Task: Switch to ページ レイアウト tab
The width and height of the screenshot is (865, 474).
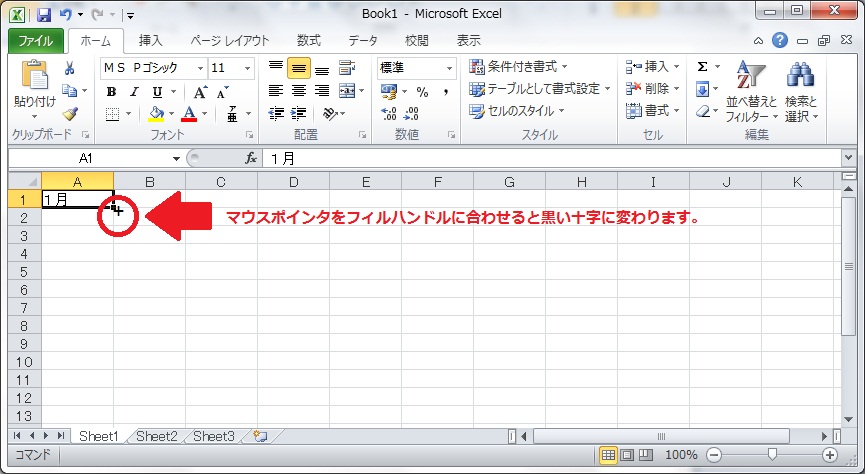Action: pos(230,40)
